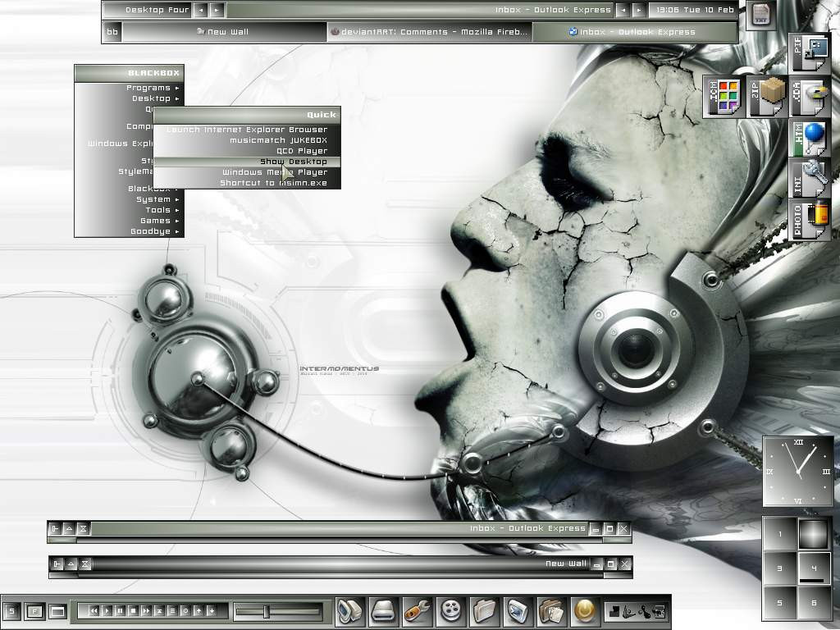
Task: Click the bb button on taskbar
Action: point(112,32)
